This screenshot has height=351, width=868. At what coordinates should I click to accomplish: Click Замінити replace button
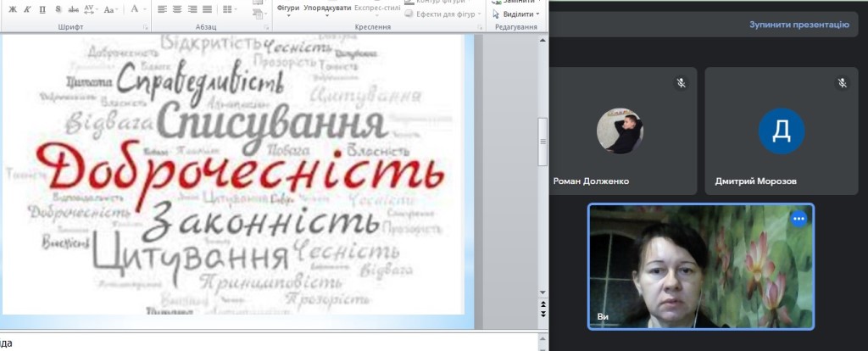pos(516,3)
